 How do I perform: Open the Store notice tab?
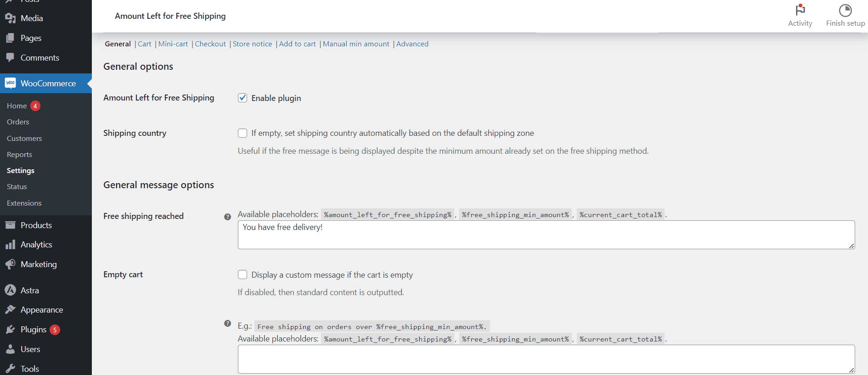click(x=252, y=44)
